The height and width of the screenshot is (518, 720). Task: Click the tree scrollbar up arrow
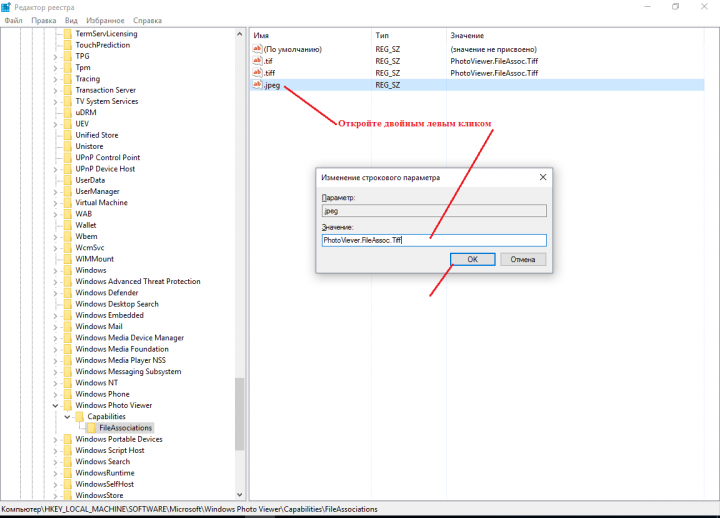tap(239, 34)
